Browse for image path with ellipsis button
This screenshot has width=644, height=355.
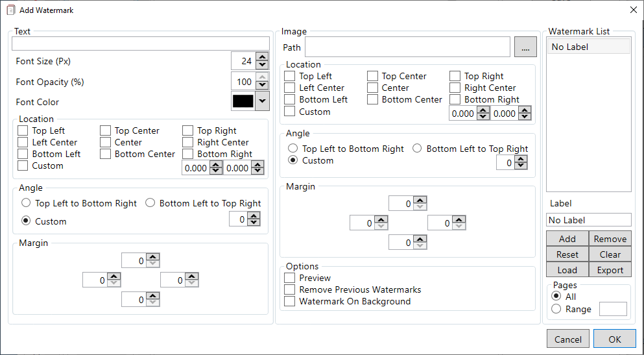click(x=525, y=47)
